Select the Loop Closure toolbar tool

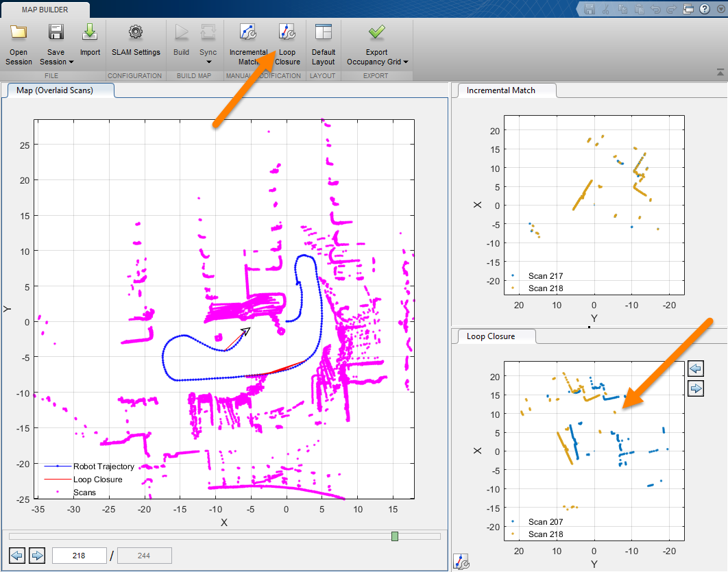point(287,32)
